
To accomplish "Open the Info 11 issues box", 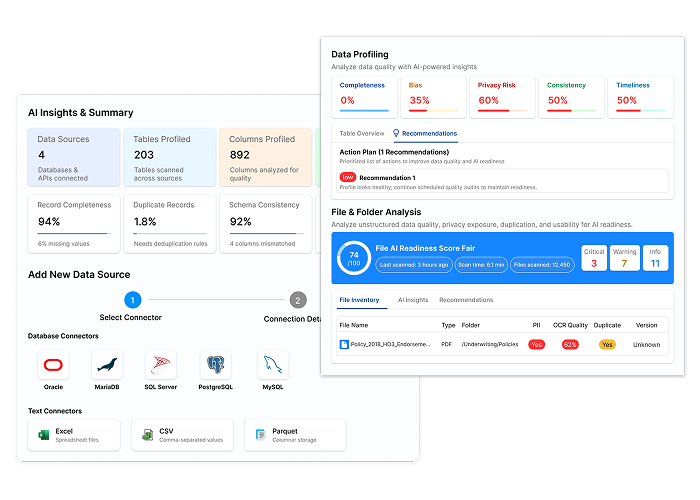I will click(655, 258).
